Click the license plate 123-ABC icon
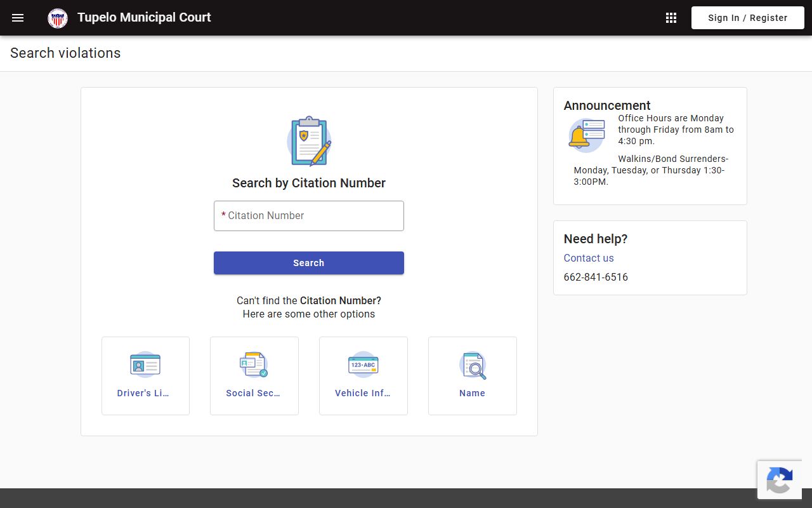 363,365
